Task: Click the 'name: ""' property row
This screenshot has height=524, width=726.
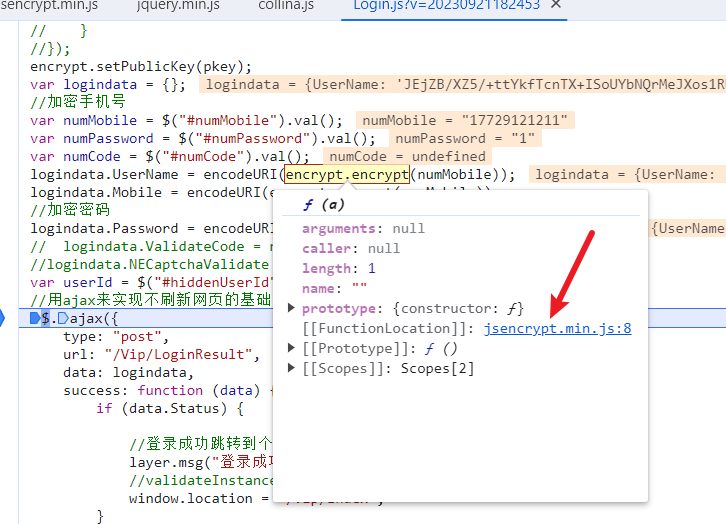Action: [334, 288]
